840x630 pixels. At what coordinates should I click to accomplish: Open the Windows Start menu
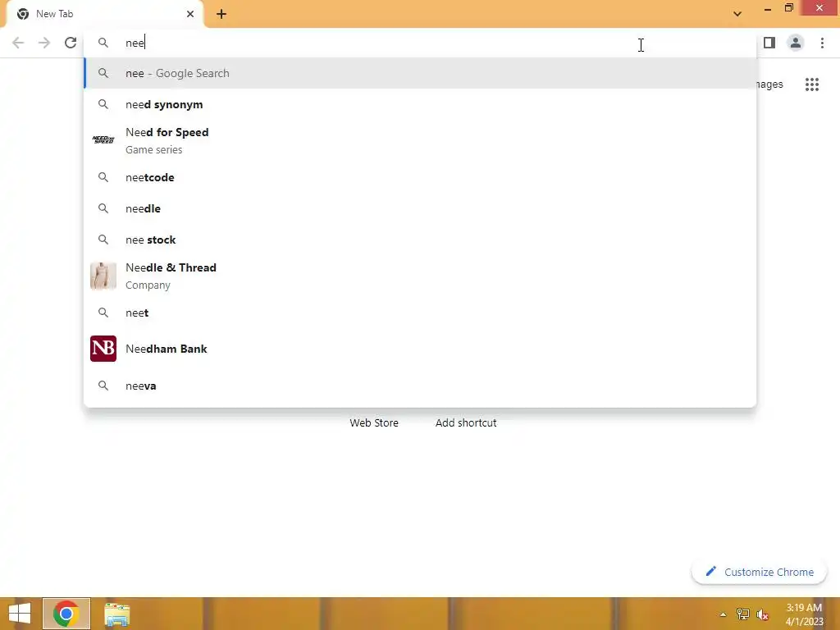tap(20, 614)
